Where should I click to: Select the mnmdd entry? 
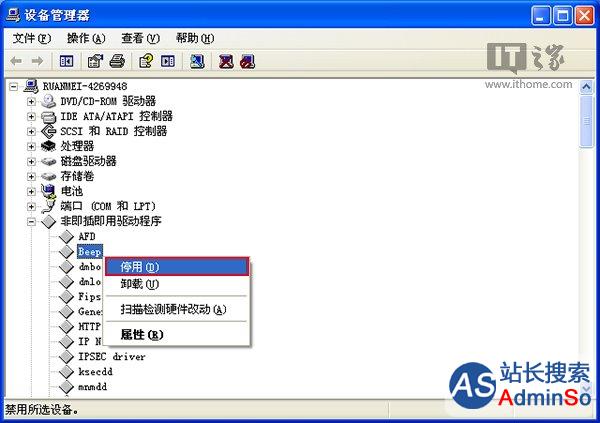click(92, 387)
